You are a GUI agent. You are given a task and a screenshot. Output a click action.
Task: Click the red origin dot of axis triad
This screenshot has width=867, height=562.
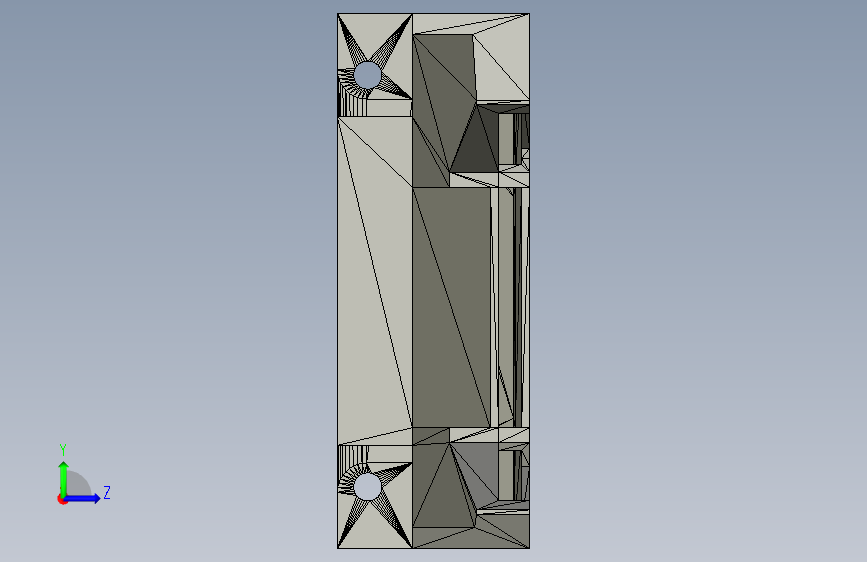pos(62,499)
